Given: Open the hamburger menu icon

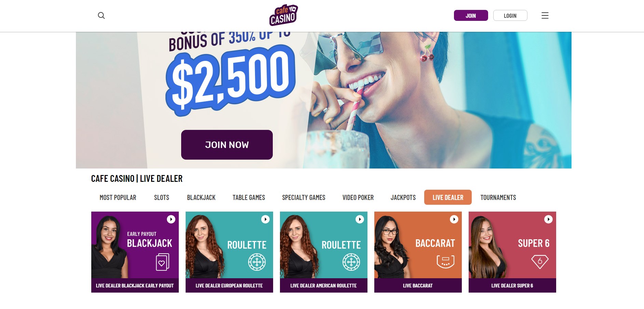Looking at the screenshot, I should pos(545,15).
